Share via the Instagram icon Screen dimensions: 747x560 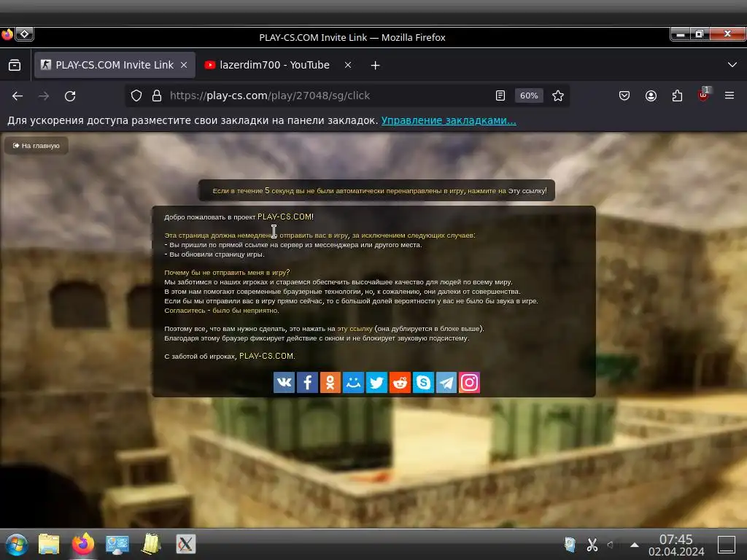click(469, 382)
